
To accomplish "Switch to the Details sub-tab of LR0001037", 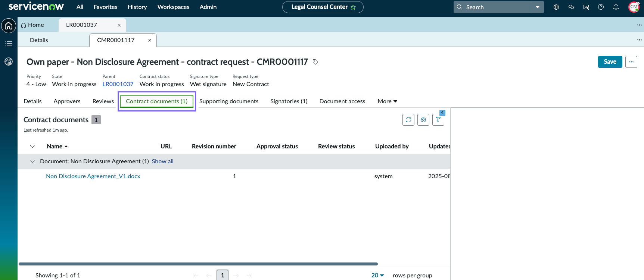I will coord(39,40).
